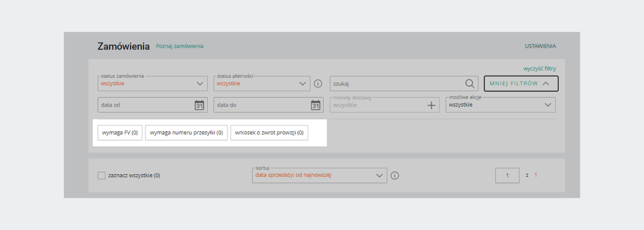Open calendar icon for 'data od'
644x230 pixels.
[199, 105]
